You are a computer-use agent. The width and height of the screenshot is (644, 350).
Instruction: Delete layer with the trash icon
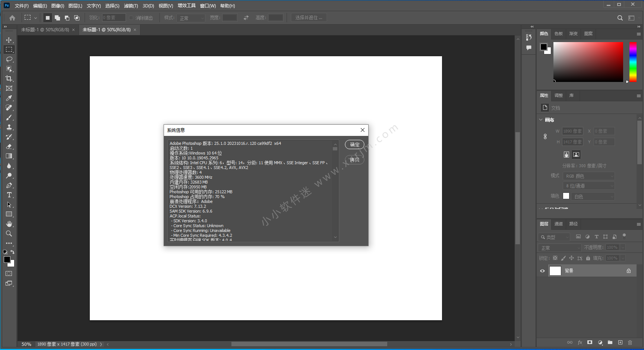coord(630,343)
